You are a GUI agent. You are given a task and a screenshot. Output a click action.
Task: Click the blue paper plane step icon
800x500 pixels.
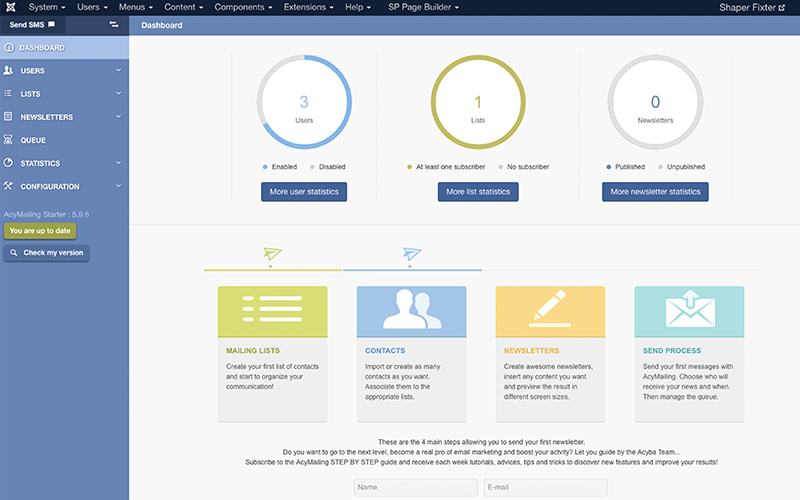pyautogui.click(x=412, y=254)
